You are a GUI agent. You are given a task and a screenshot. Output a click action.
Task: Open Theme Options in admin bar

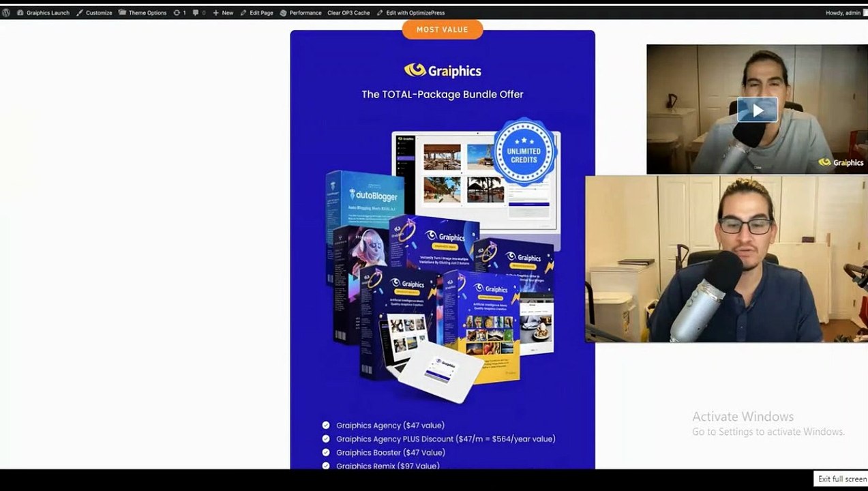143,13
